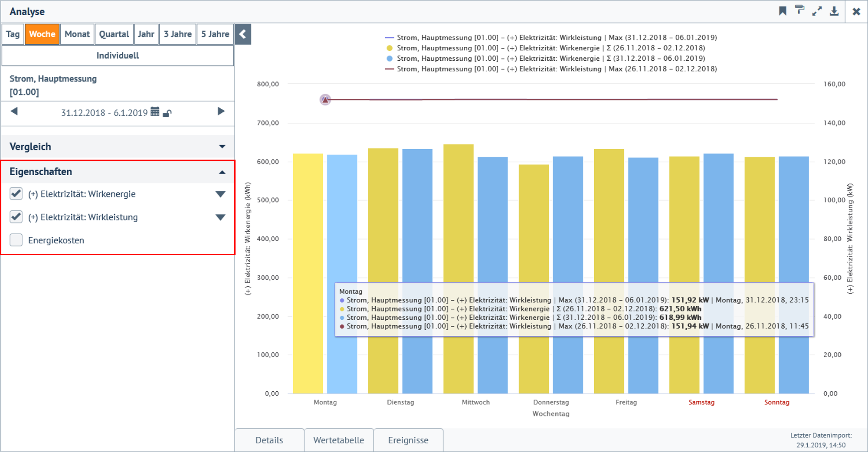
Task: Click the bookmark icon in top toolbar
Action: point(783,11)
